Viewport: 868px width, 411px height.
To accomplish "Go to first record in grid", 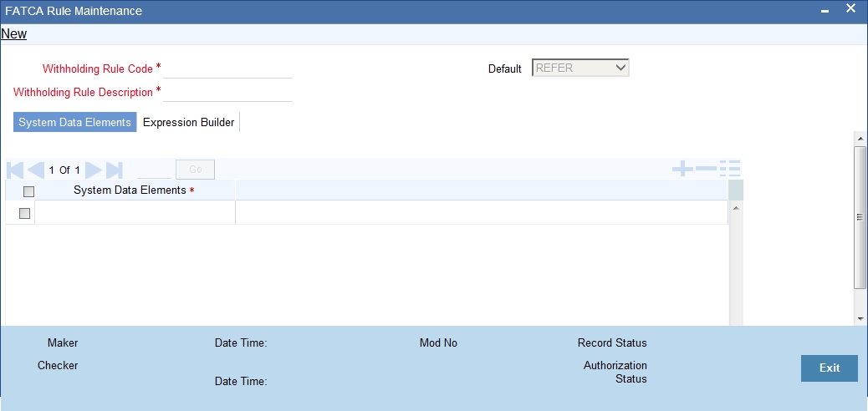I will [16, 170].
